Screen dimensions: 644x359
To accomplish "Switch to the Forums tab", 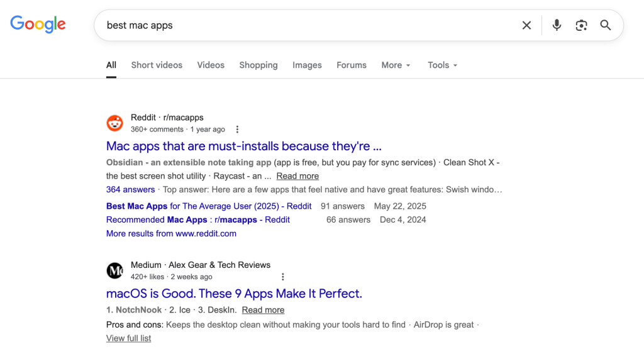I will 351,65.
